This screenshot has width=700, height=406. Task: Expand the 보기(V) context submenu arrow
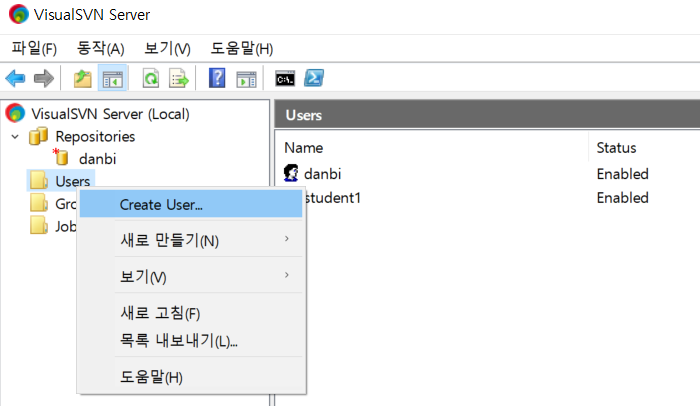[287, 275]
